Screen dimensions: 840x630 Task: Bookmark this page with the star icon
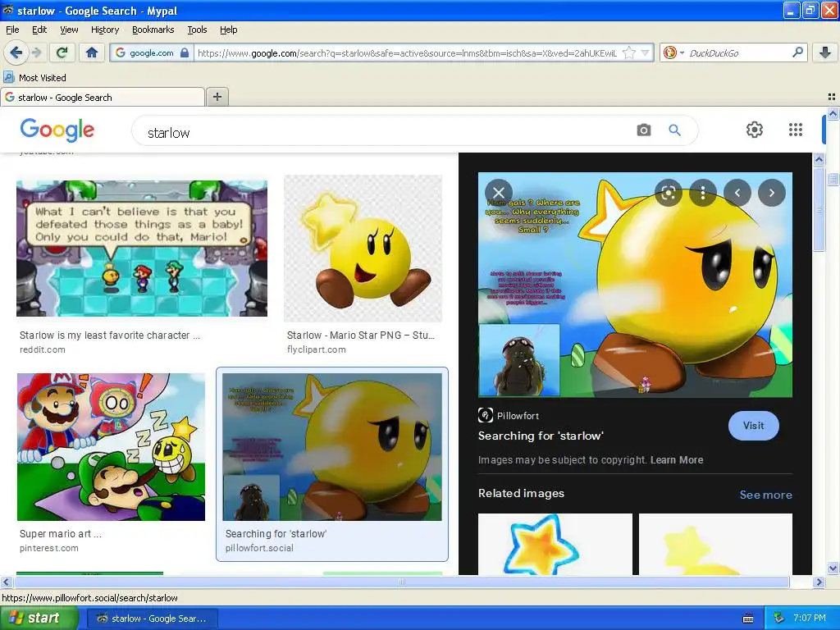click(x=629, y=52)
